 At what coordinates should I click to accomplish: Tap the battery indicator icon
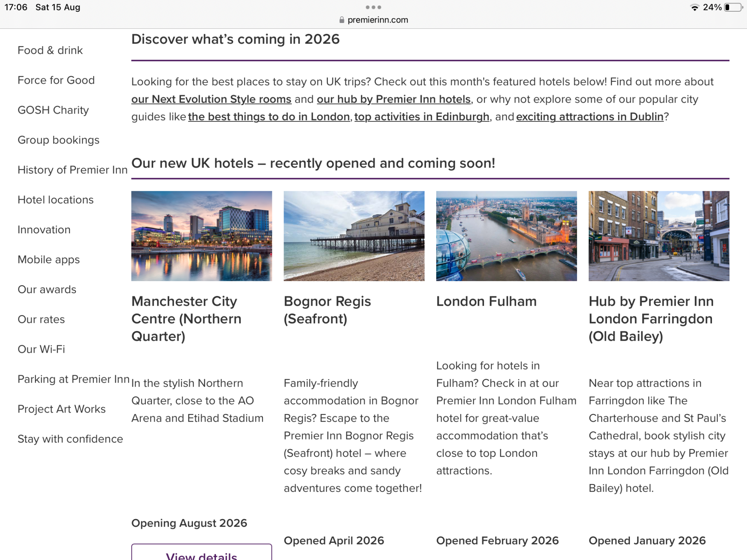[733, 7]
